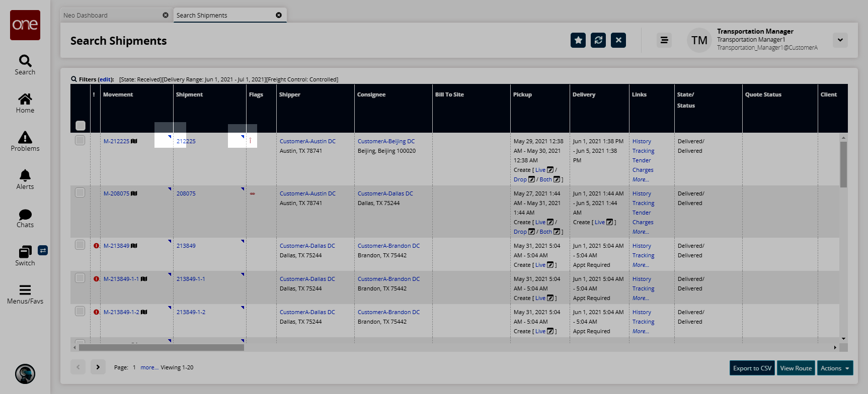Click the hamburger list icon beside TM avatar
Image resolution: width=868 pixels, height=394 pixels.
pyautogui.click(x=664, y=40)
